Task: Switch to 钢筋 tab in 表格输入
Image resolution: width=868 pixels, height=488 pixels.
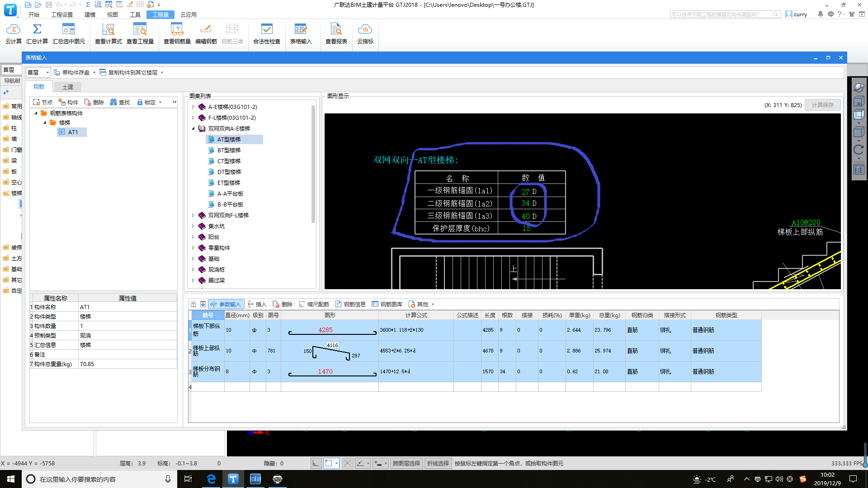Action: pos(39,87)
